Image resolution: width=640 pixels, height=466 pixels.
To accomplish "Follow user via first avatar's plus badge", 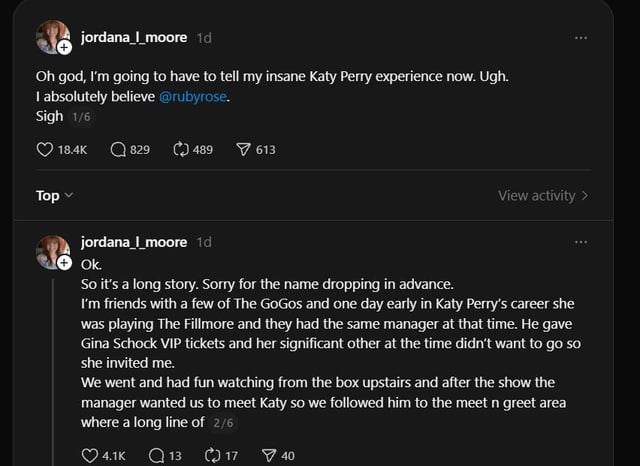I will point(64,47).
